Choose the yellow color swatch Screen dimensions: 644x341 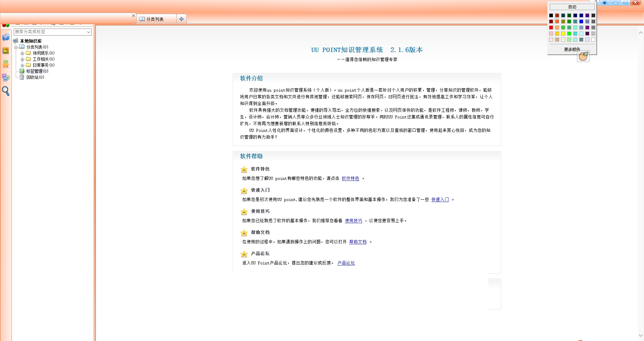point(563,34)
